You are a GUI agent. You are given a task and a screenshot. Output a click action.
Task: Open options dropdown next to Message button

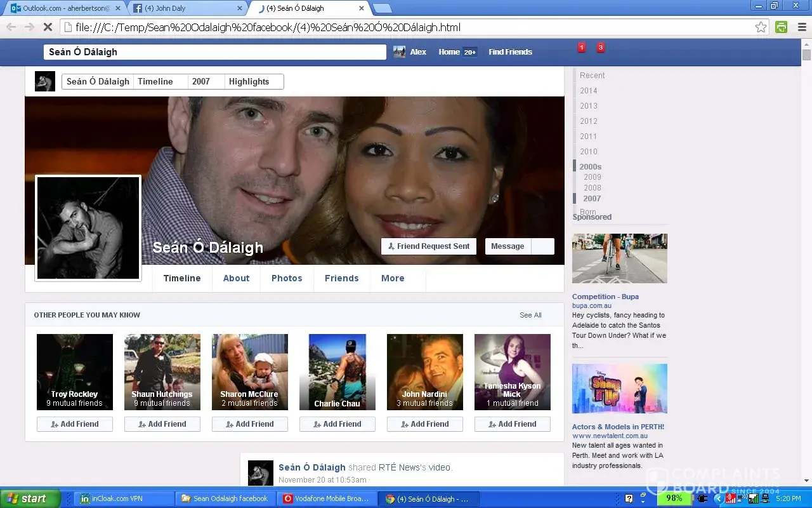(543, 246)
